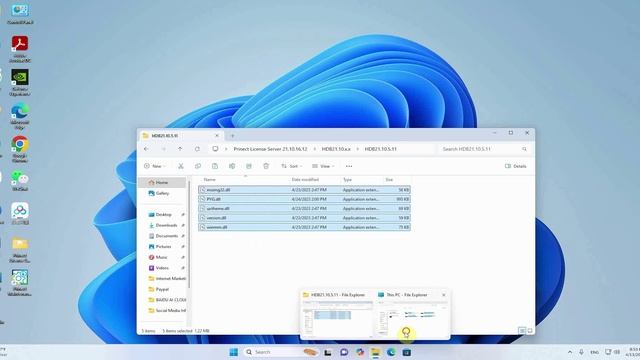Click the HDB21.10.x.x breadcrumb
The image size is (640, 360).
pos(336,149)
